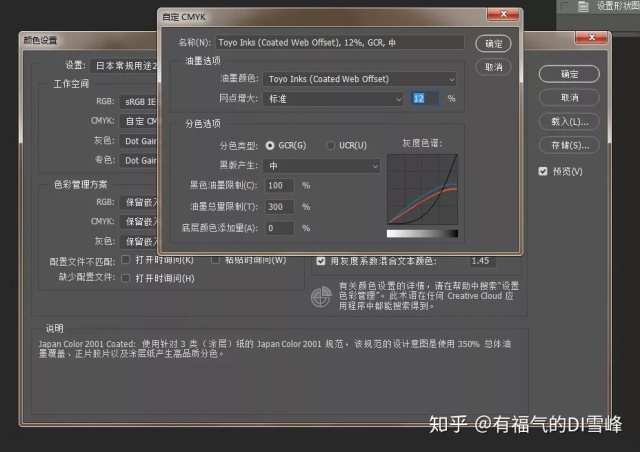Open the color management policy CMYK dropdown
This screenshot has width=640, height=452.
coord(139,222)
